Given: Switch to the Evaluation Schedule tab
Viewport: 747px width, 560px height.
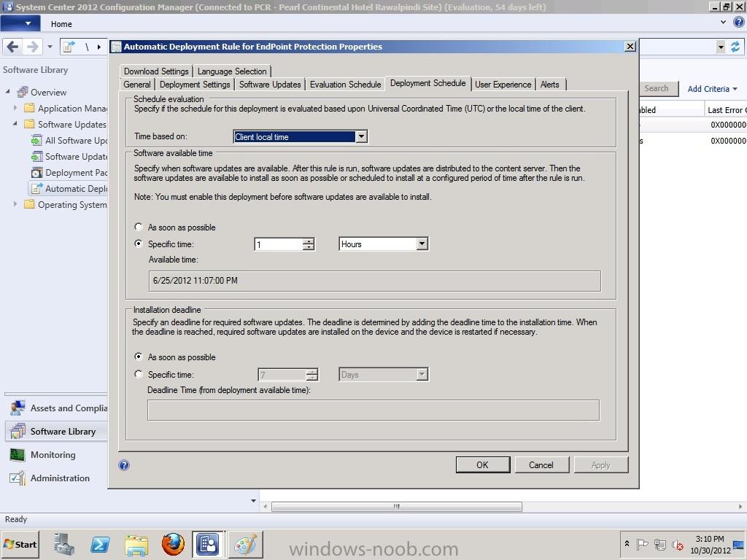Looking at the screenshot, I should (345, 85).
